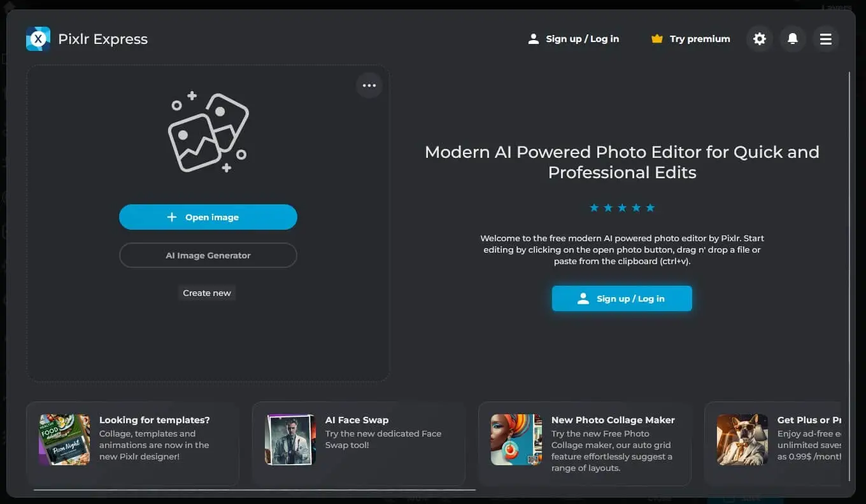866x504 pixels.
Task: Click the Modern AI Powered Photo Editor headline
Action: pos(622,162)
